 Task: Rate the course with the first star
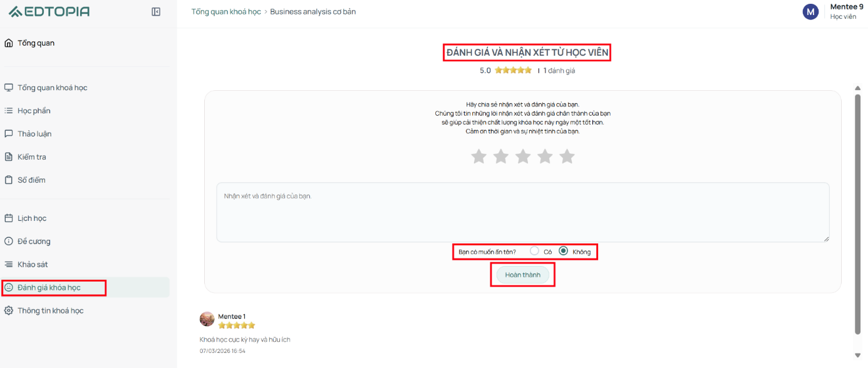click(478, 156)
